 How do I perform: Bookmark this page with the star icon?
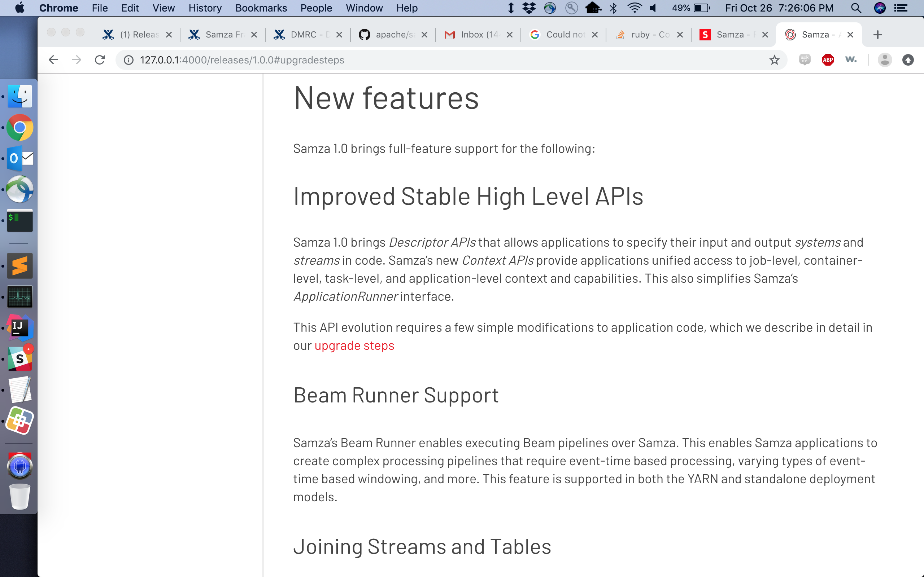[x=774, y=60]
